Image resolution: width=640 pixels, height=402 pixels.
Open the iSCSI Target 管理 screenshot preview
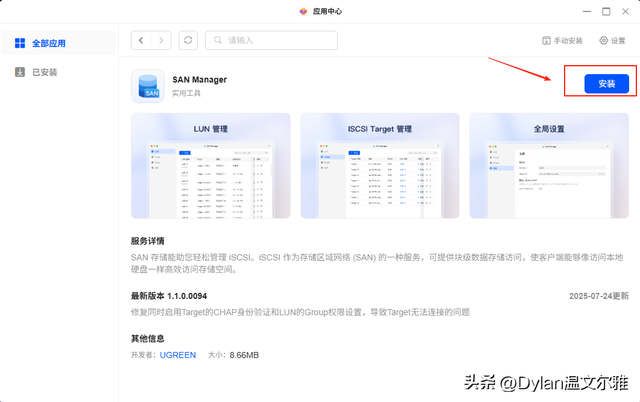[x=380, y=166]
